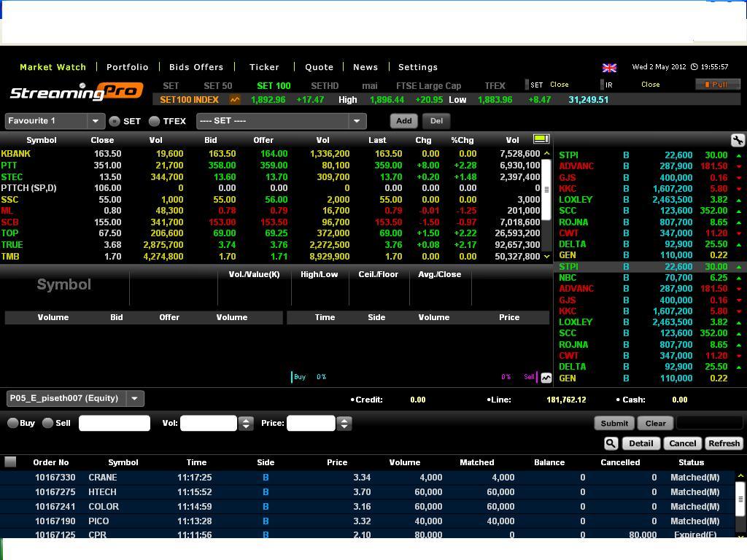The height and width of the screenshot is (560, 747).
Task: Click the Submit order button
Action: click(614, 423)
